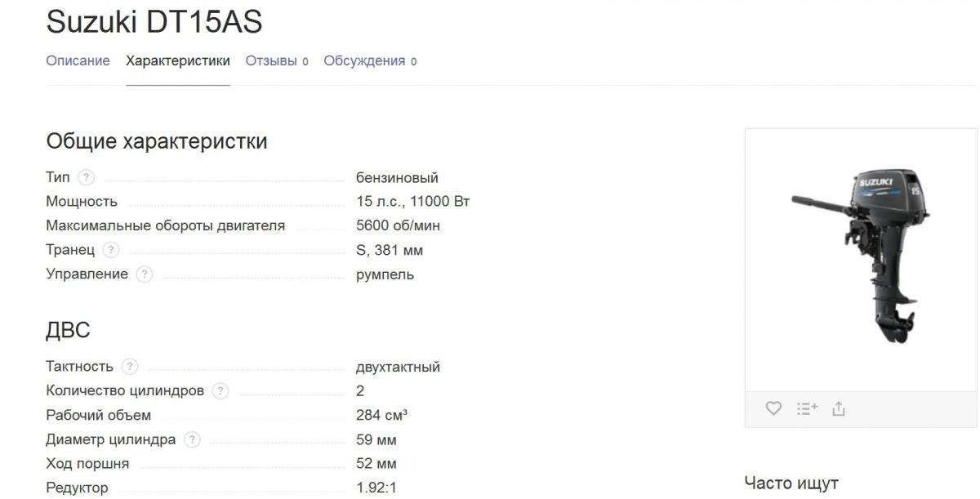Click the ДВС section heading

tap(68, 331)
